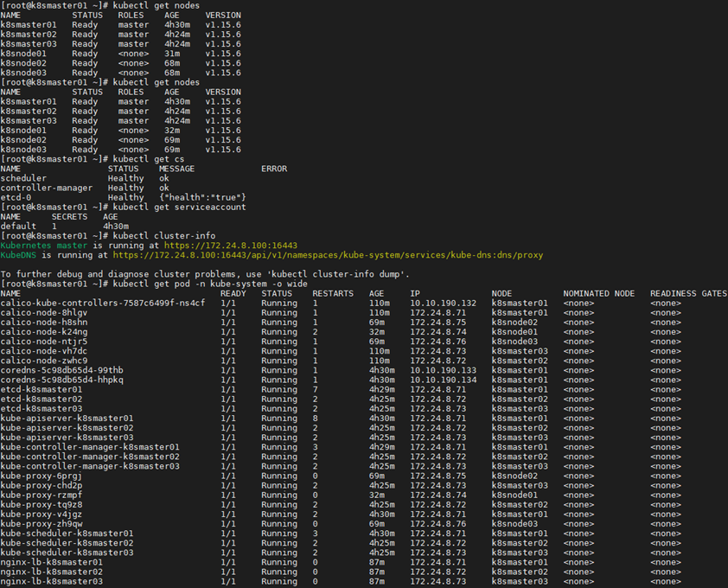Screen dimensions: 728x588
Task: Open the KubeDNS proxy URL link
Action: click(328, 255)
